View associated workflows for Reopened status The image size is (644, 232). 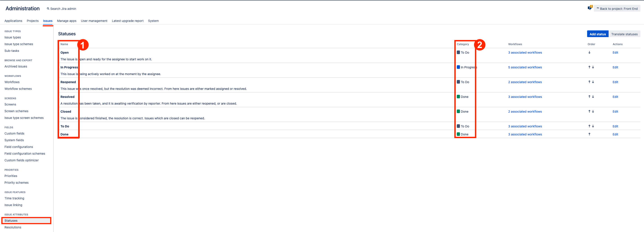[x=525, y=82]
